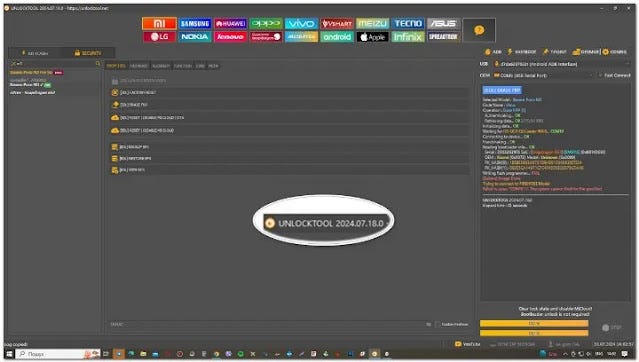Viewport: 639px width, 362px height.
Task: Click the magnifier icon in model search
Action: [x=98, y=64]
